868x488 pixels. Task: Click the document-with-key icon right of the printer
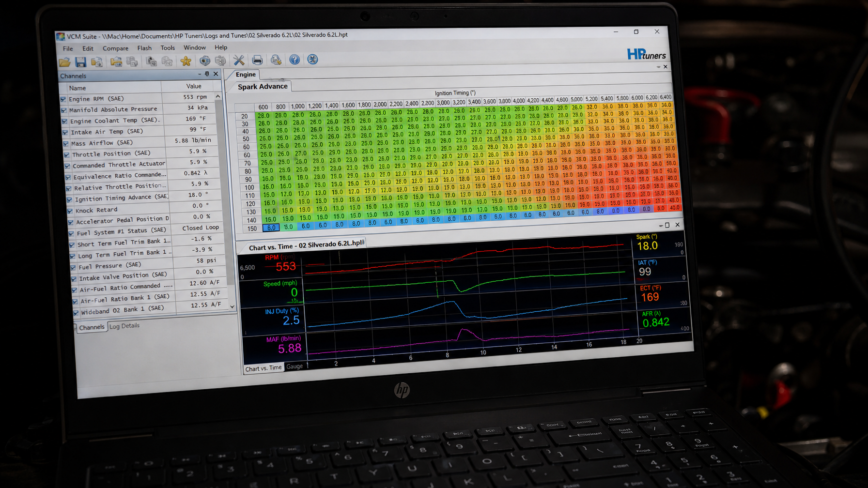click(276, 60)
